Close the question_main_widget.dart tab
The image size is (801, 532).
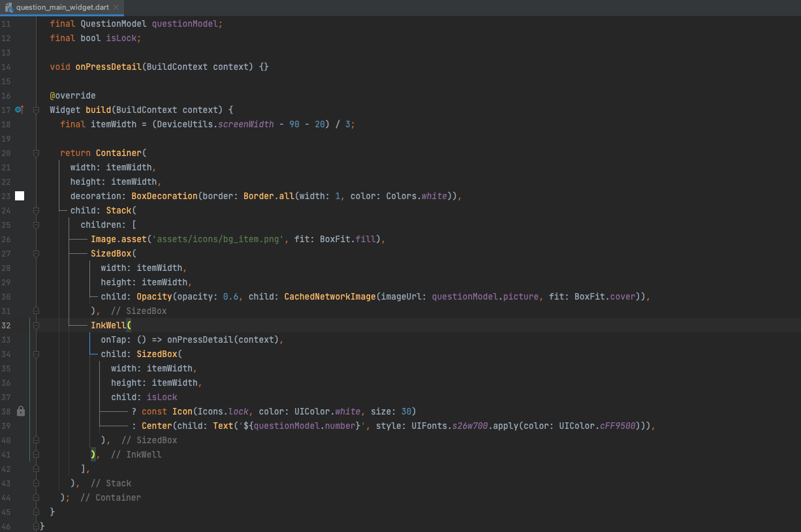coord(116,8)
